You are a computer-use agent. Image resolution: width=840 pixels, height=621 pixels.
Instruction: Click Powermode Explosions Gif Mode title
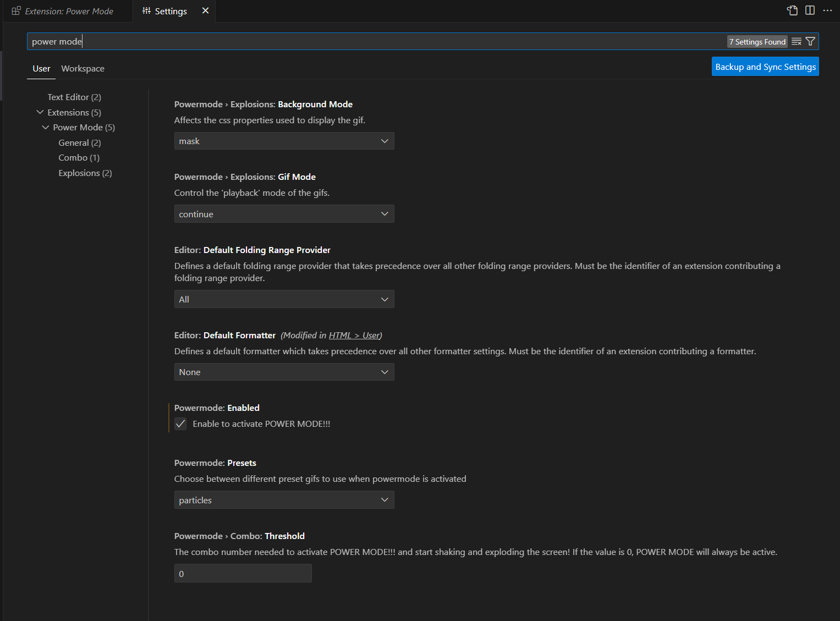pos(245,177)
